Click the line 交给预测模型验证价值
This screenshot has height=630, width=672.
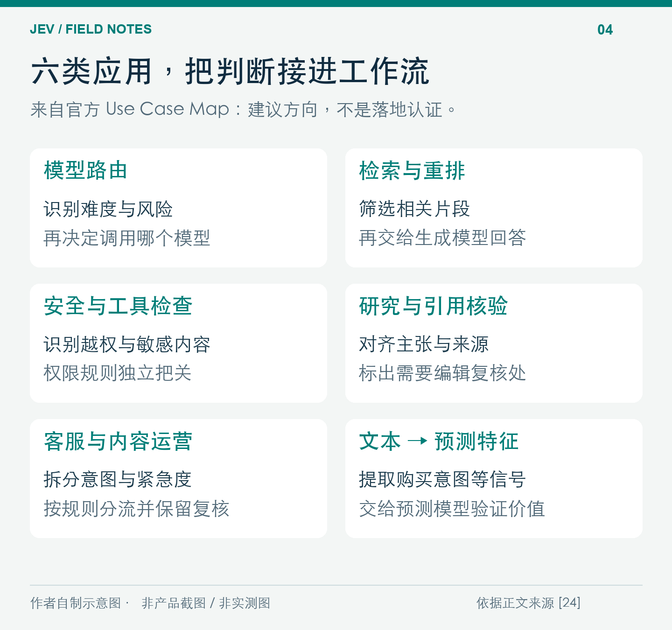click(452, 509)
